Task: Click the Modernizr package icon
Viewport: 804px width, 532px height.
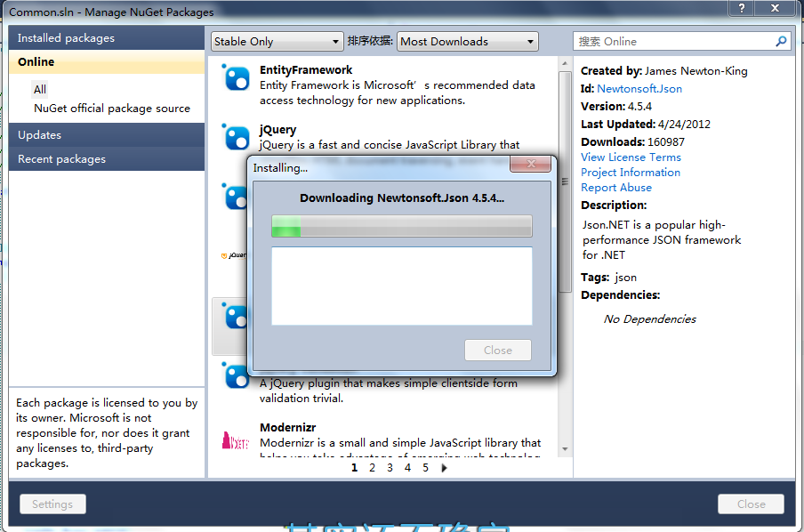Action: tap(236, 440)
